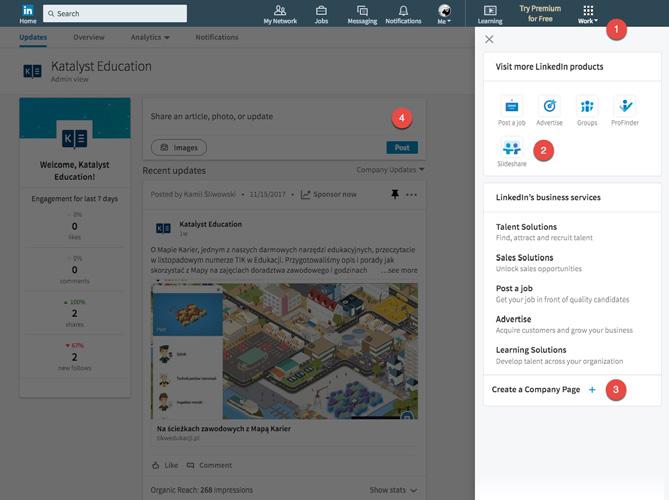The image size is (669, 500).
Task: Click the plus icon beside Create a Company Page
Action: [x=592, y=390]
